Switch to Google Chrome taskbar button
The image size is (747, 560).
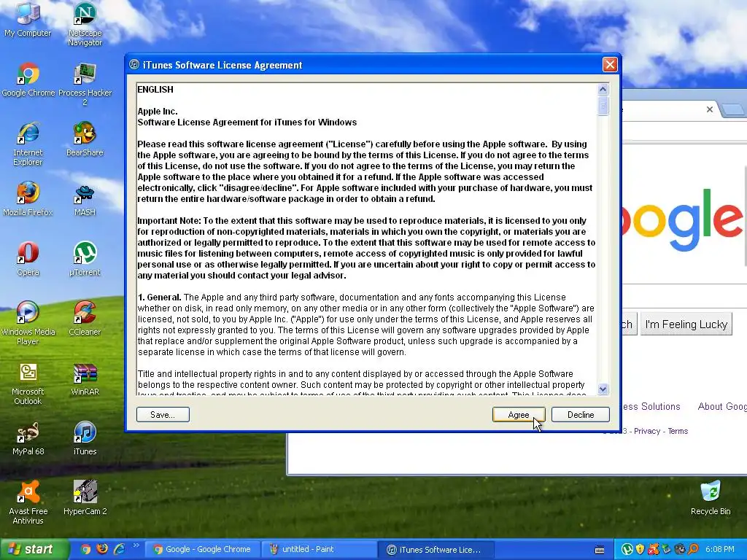click(x=202, y=550)
